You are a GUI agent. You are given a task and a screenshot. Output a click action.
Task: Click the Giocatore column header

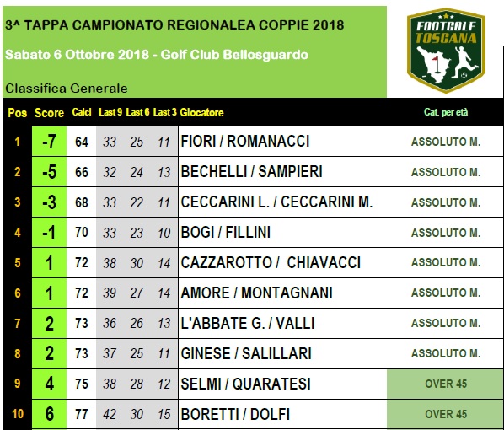202,112
